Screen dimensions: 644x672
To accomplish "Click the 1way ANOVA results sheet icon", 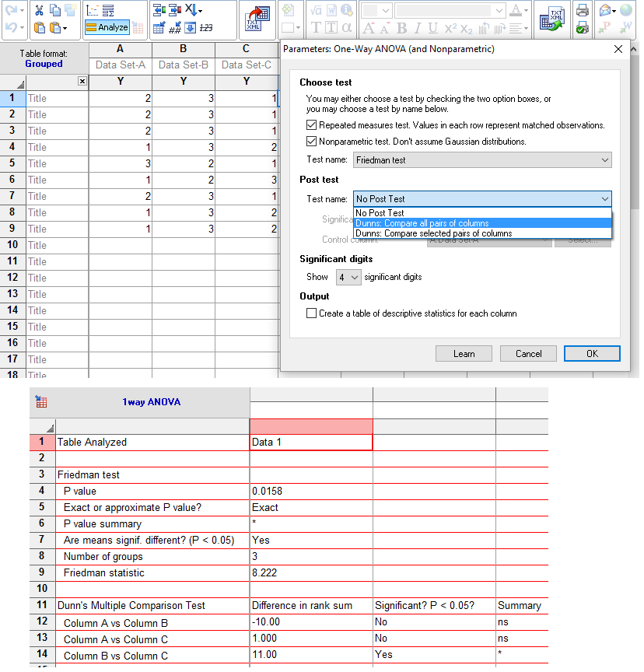I will coord(41,402).
